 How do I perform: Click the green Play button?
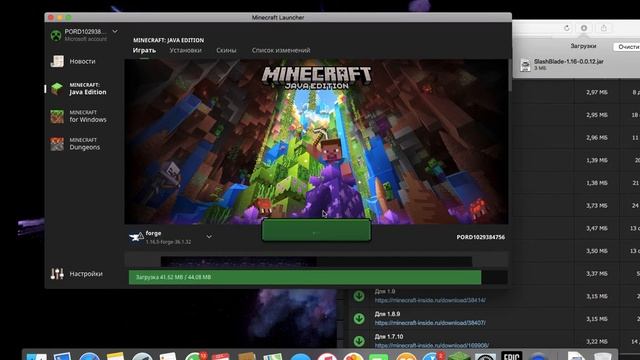[316, 230]
